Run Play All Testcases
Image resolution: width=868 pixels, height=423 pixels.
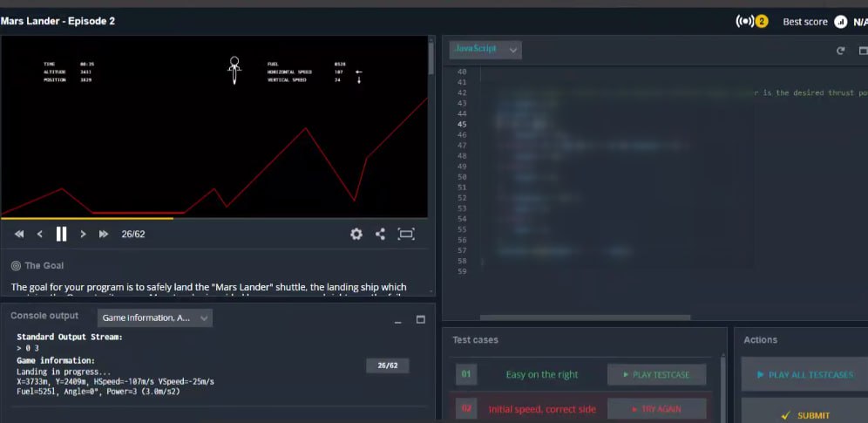804,375
